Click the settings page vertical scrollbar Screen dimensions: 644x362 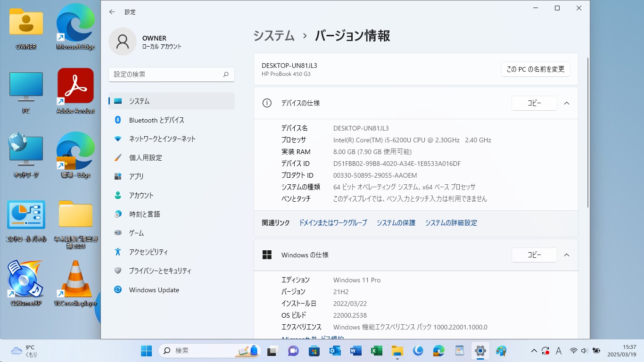[x=587, y=132]
